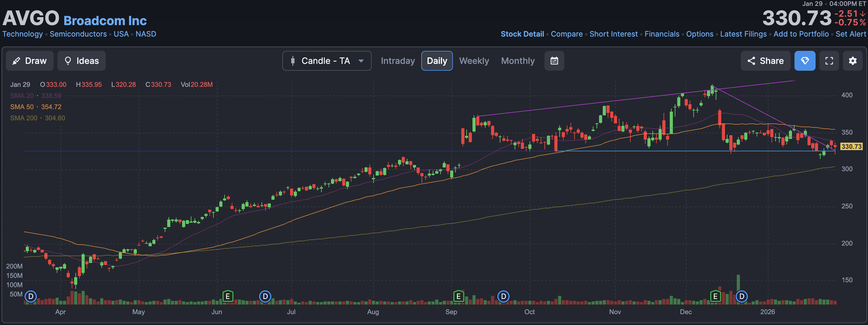Click the blue diamond premium icon
The image size is (868, 325).
click(805, 60)
